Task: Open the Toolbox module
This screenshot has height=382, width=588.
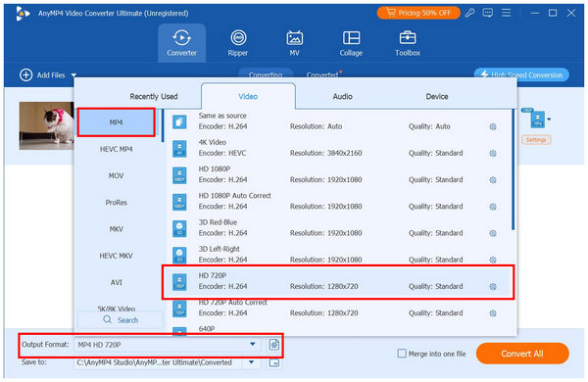Action: coord(408,43)
